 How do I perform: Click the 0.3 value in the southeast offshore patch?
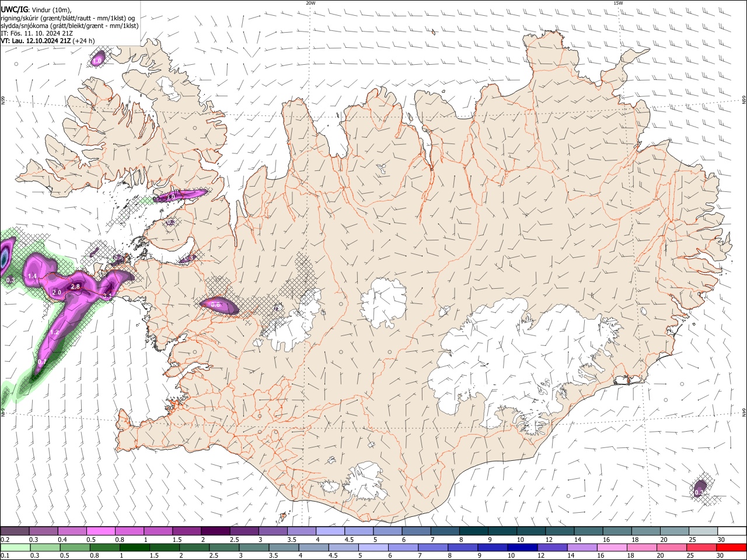click(x=699, y=492)
